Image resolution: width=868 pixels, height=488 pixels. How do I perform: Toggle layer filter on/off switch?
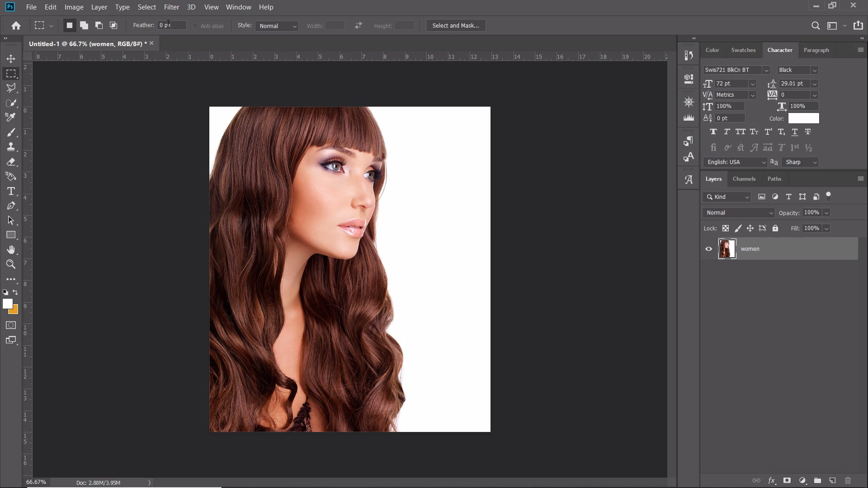(828, 196)
